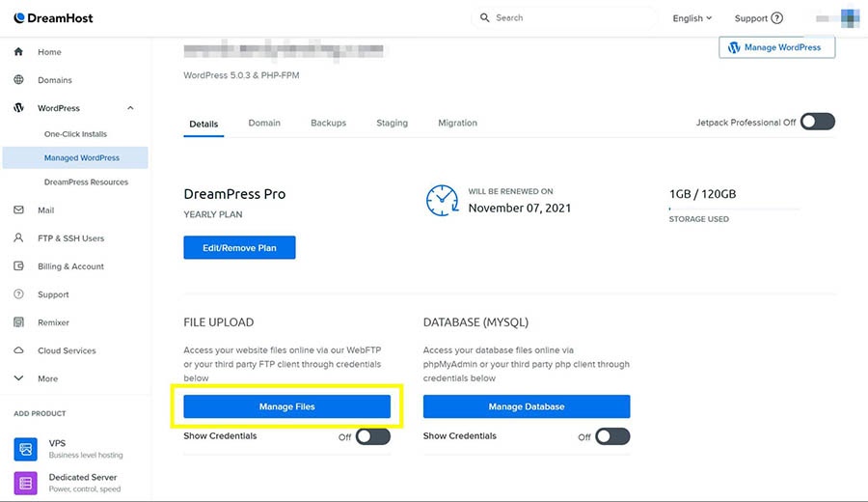Collapse the WordPress sidebar section

click(x=130, y=108)
